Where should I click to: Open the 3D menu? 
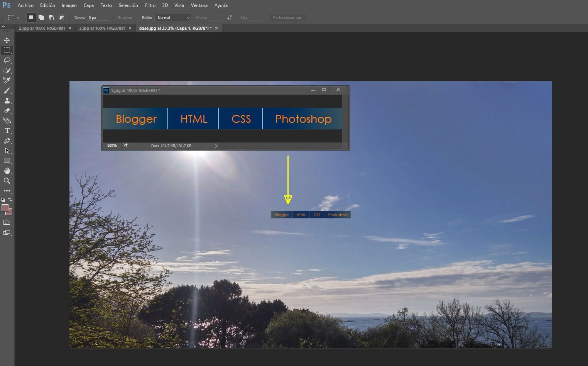click(165, 5)
